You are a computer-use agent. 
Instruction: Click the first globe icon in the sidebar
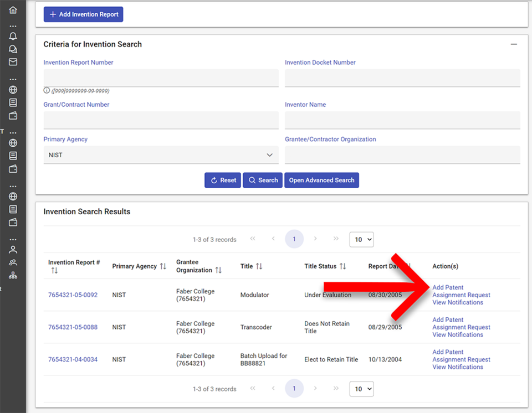coord(13,89)
